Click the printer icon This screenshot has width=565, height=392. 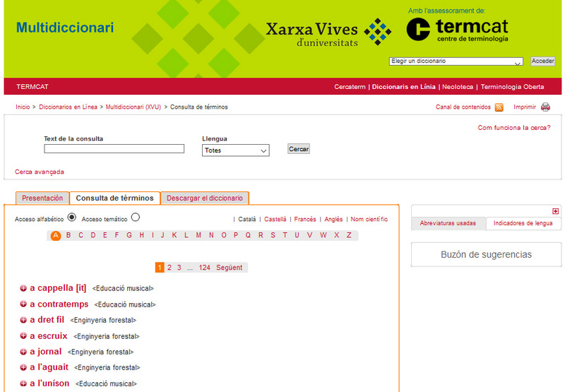[x=545, y=107]
